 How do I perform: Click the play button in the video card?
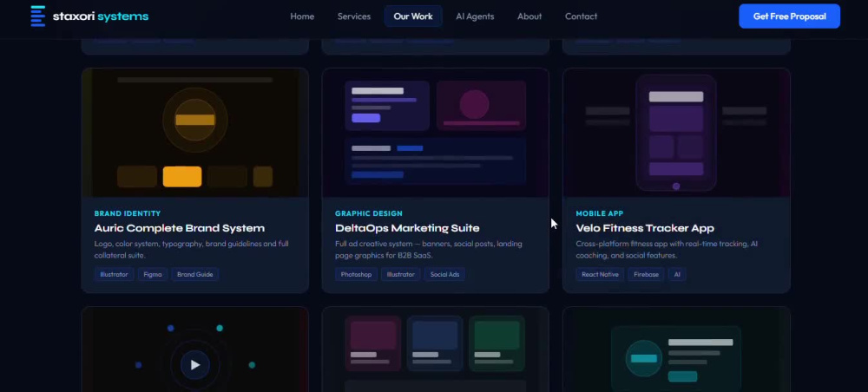[194, 365]
